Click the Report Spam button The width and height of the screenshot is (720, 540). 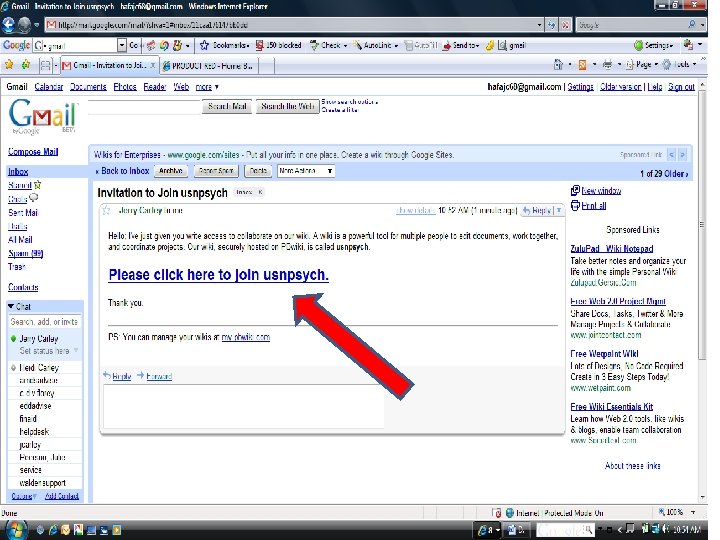pyautogui.click(x=216, y=171)
